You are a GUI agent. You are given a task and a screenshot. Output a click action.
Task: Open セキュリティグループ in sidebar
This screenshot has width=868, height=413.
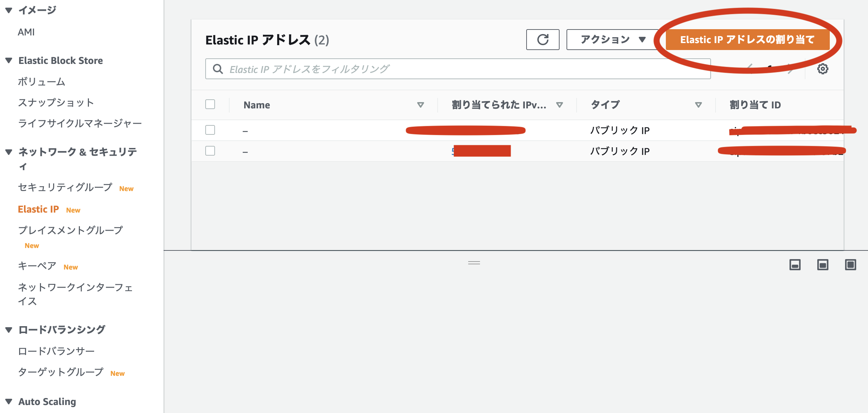(65, 187)
